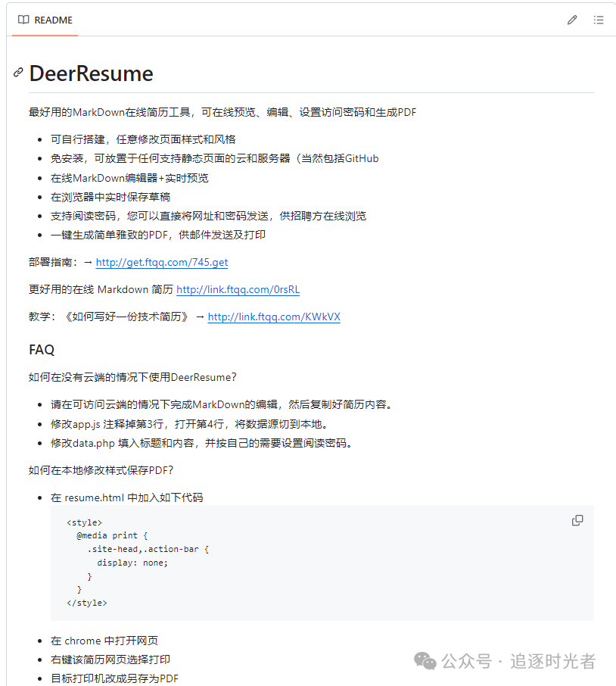Click the line starting "免安装，可放置于任何支持静态页面"

215,158
